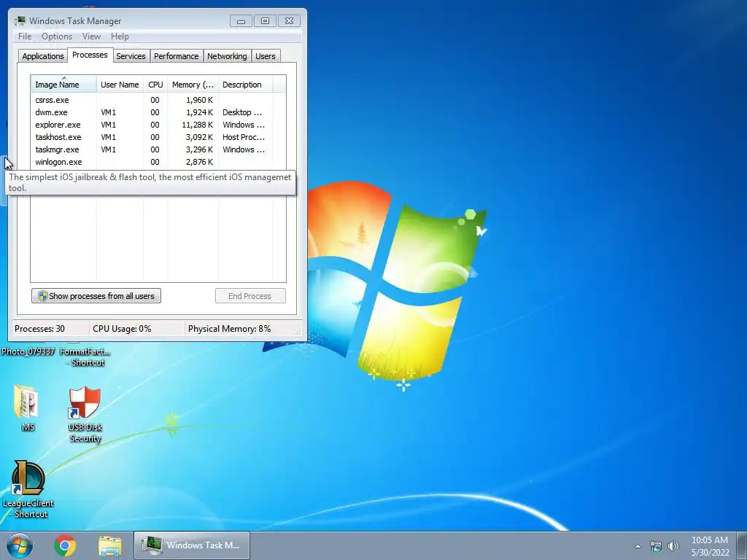Maximize the Task Manager window
The image size is (747, 560).
pyautogui.click(x=265, y=21)
